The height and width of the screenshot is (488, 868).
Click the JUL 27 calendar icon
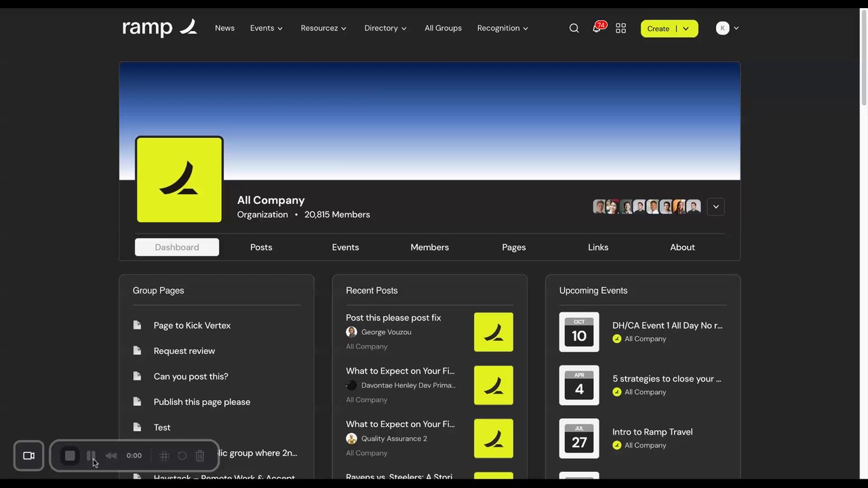(x=579, y=439)
